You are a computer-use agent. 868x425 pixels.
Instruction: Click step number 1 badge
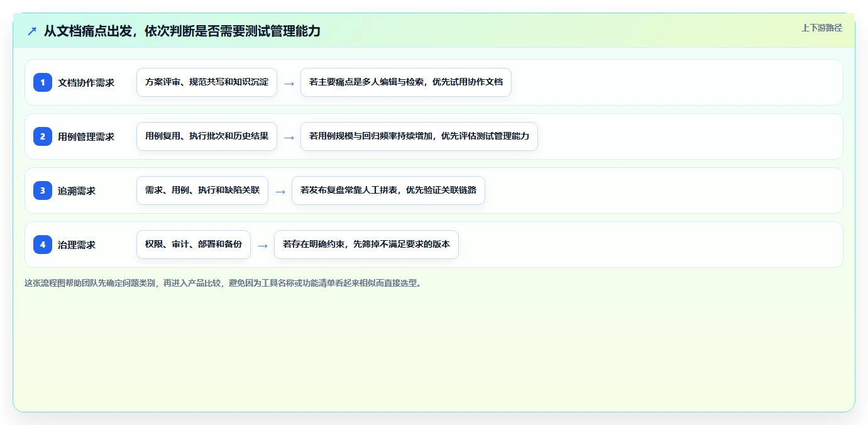[x=43, y=82]
